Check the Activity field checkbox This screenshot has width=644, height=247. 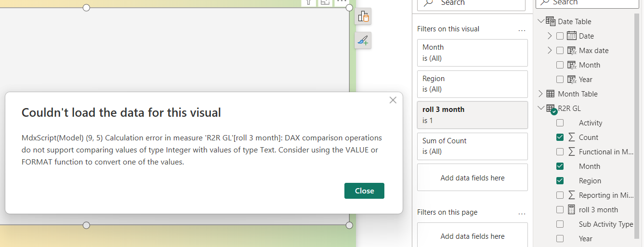coord(560,123)
